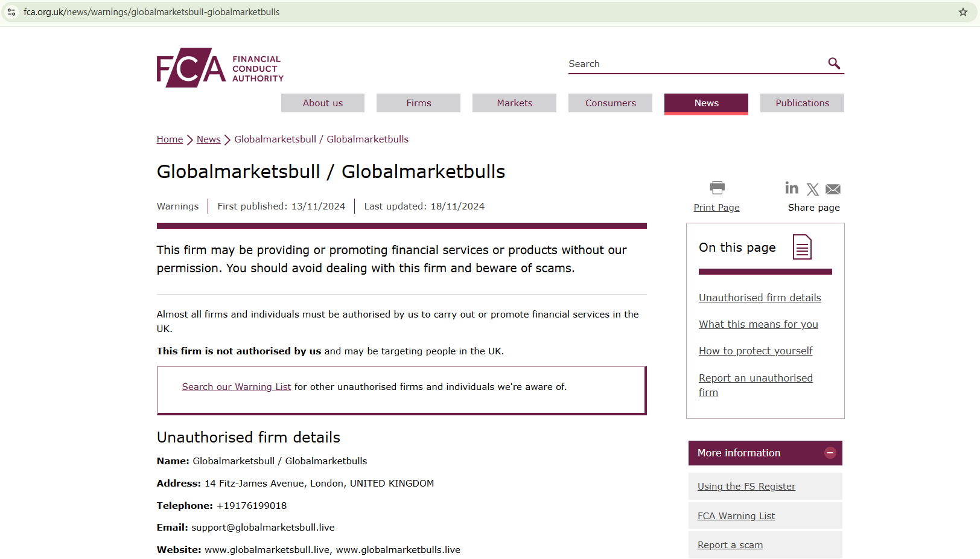This screenshot has height=559, width=980.
Task: Click the On this page document icon
Action: coord(802,247)
